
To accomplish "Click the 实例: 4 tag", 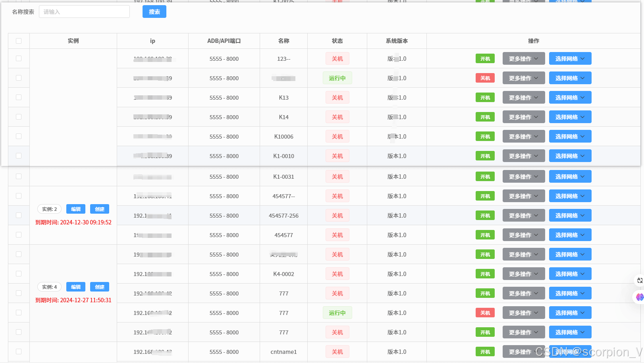I will pos(50,287).
